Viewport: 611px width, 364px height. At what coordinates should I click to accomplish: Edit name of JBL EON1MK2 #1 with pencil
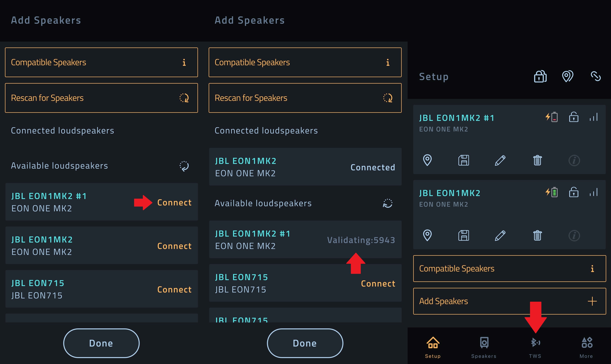pos(500,160)
